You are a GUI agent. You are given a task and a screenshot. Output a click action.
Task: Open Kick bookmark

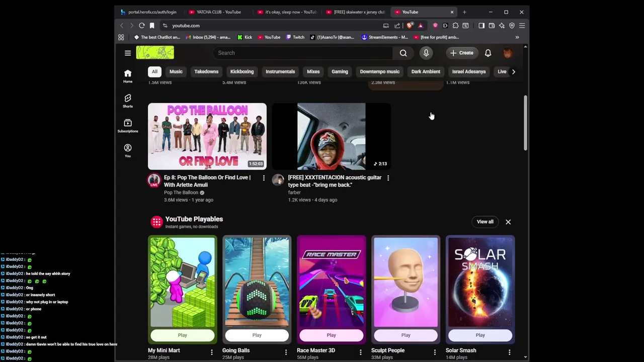tap(245, 37)
